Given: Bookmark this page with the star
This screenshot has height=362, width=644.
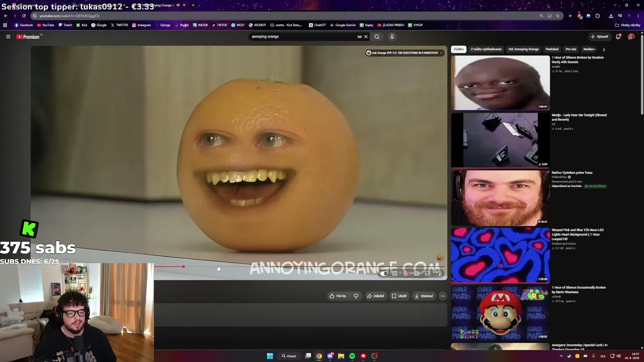Looking at the screenshot, I should click(557, 16).
